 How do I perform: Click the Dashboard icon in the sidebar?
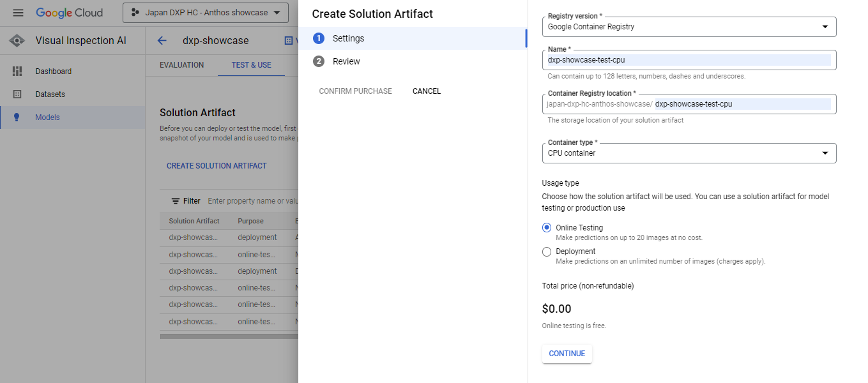[17, 71]
